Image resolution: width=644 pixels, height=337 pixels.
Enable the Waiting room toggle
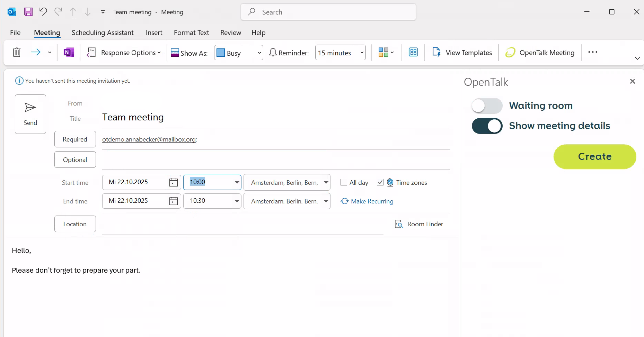(487, 106)
